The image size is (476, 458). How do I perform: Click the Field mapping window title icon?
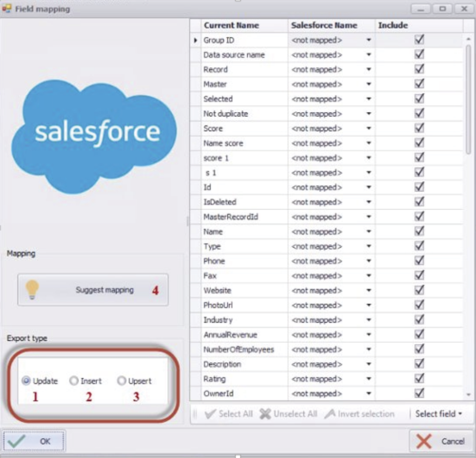tap(7, 8)
